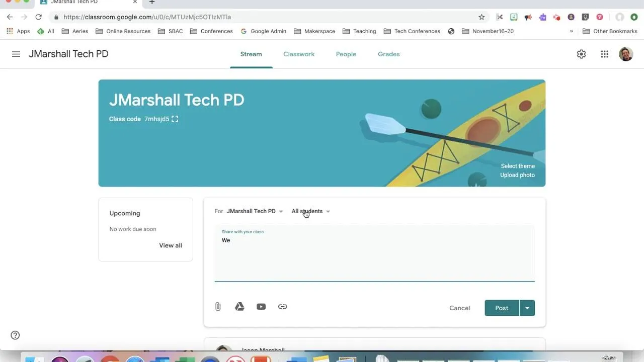Screen dimensions: 644x362
Task: Open the help question mark
Action: coord(15,335)
